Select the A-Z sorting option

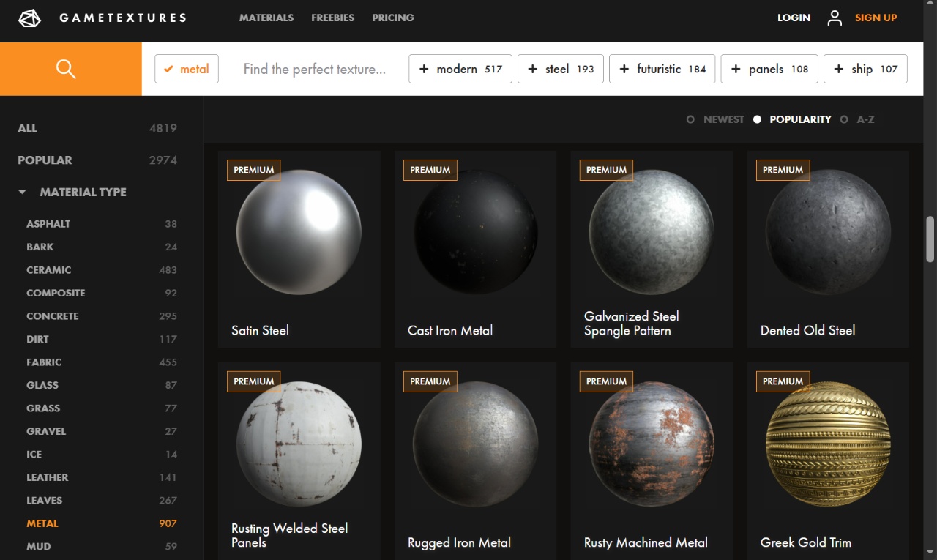pyautogui.click(x=844, y=119)
